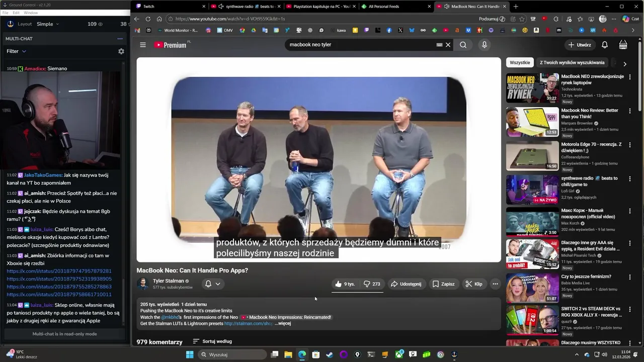The image size is (644, 362).
Task: Click the Zapisz save button
Action: click(443, 284)
